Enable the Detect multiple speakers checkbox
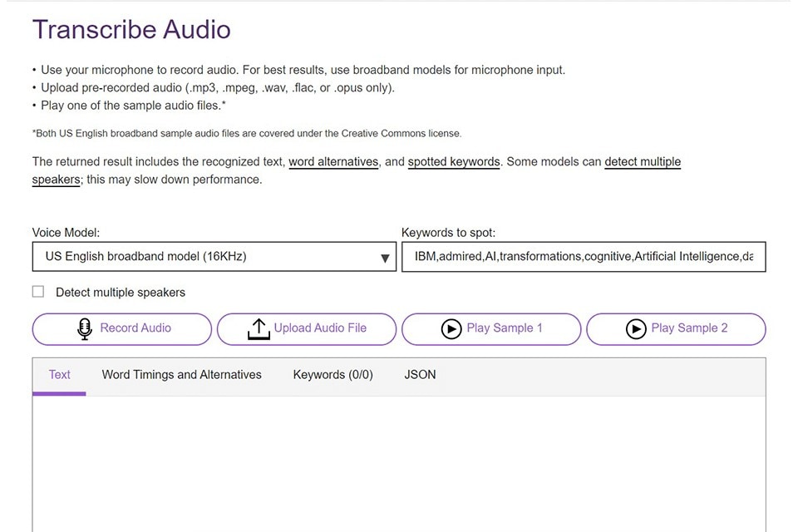This screenshot has width=798, height=532. (38, 292)
